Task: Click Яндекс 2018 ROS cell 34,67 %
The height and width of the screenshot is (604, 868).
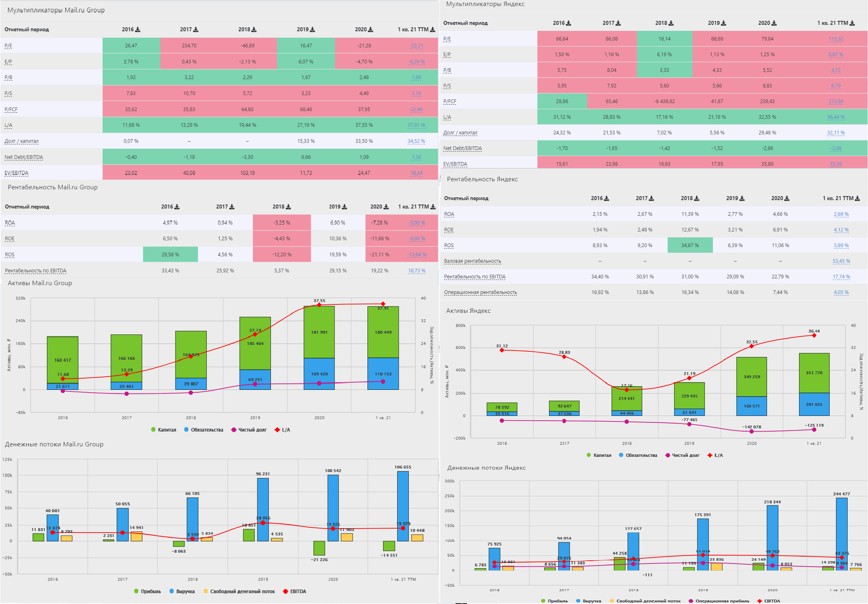Action: tap(690, 245)
